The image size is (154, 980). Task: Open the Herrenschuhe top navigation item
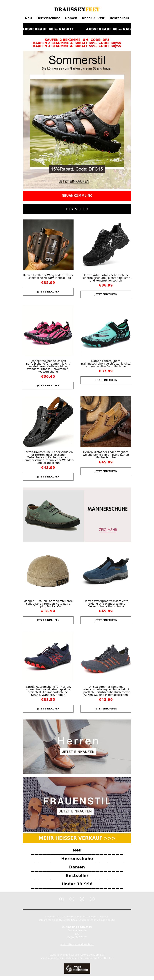pos(48,18)
